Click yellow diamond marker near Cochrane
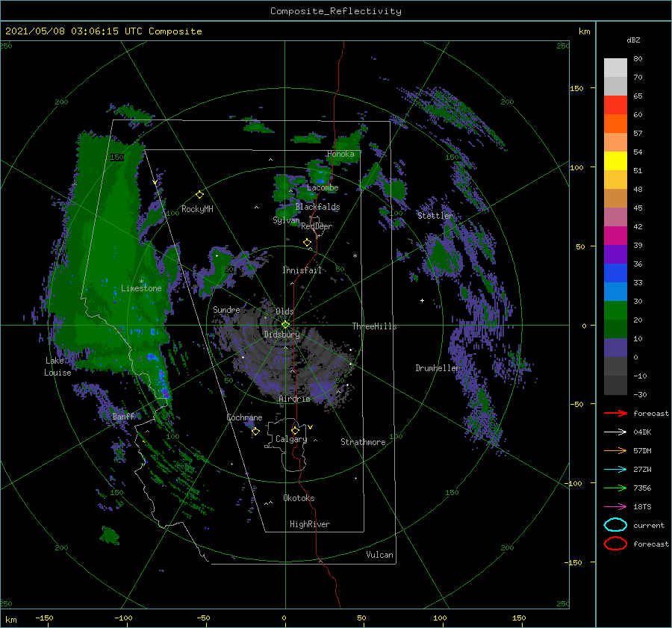This screenshot has width=672, height=628. (255, 431)
